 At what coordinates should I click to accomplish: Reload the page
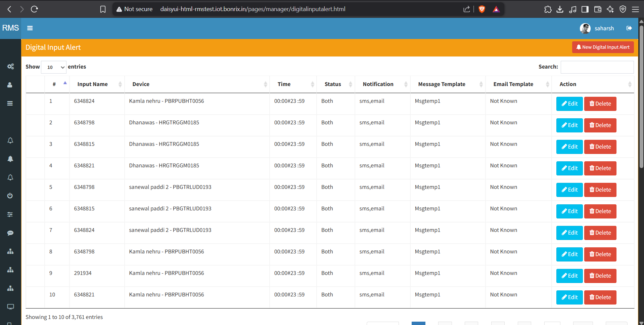click(x=34, y=9)
